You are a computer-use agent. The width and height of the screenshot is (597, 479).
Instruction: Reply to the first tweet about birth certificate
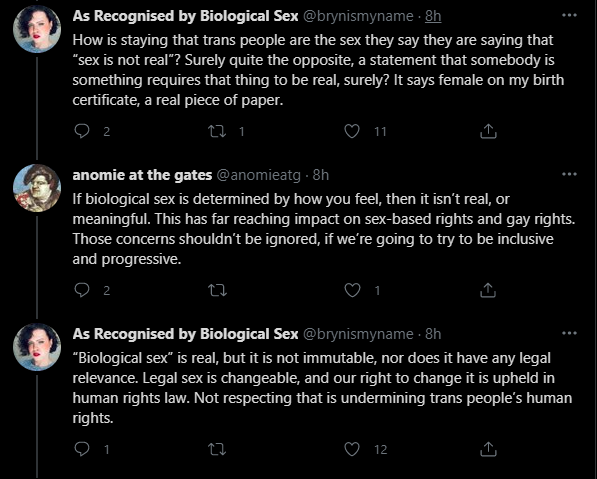point(81,131)
